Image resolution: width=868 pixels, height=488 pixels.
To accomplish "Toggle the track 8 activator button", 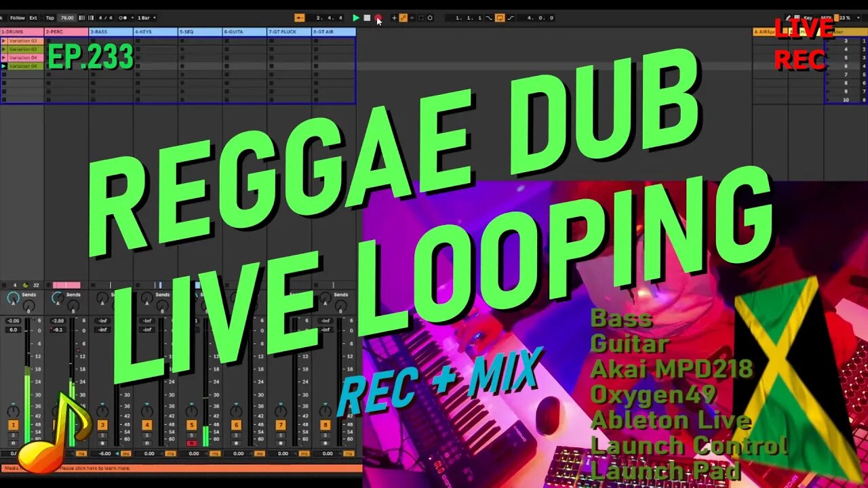I will click(x=325, y=425).
